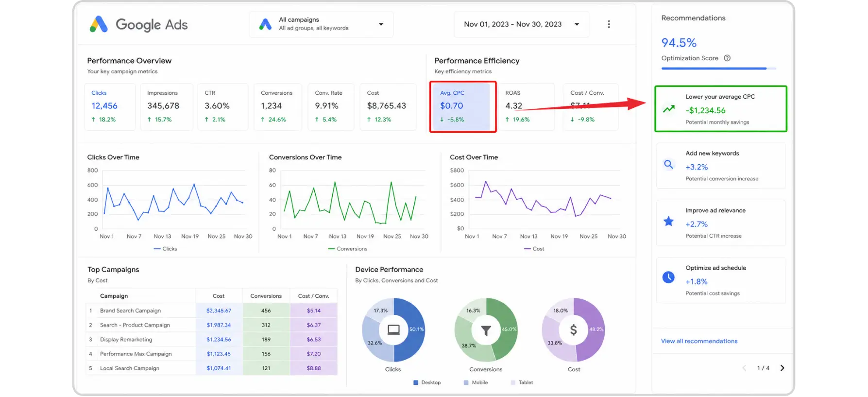The width and height of the screenshot is (868, 397).
Task: Select the Cost / Conv. metric card
Action: pyautogui.click(x=590, y=107)
